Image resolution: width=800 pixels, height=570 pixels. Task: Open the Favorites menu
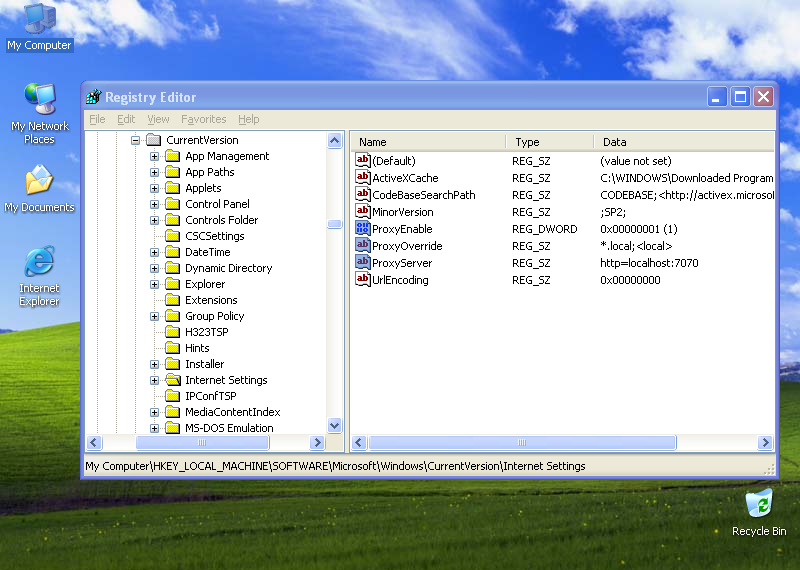coord(204,119)
